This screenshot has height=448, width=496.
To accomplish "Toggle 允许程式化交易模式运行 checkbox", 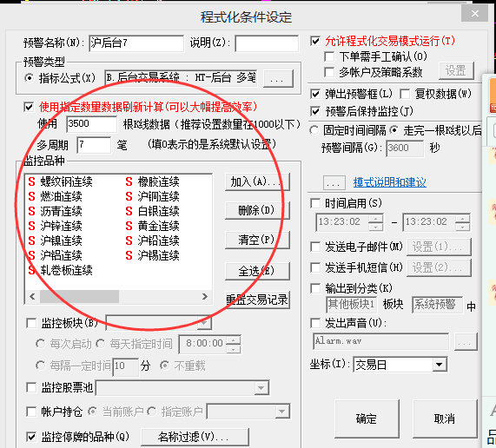I will pos(315,41).
